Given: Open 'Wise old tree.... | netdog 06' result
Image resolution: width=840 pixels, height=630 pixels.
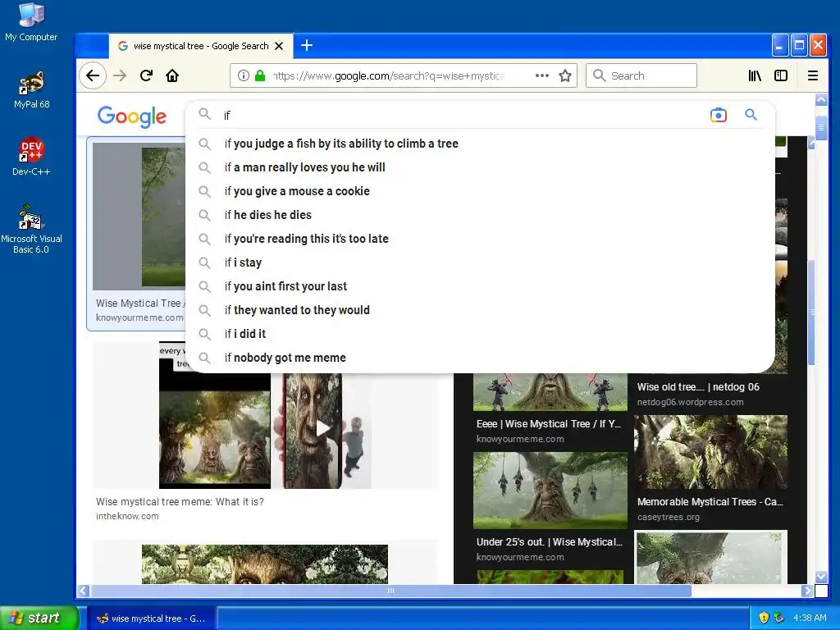Looking at the screenshot, I should point(698,387).
